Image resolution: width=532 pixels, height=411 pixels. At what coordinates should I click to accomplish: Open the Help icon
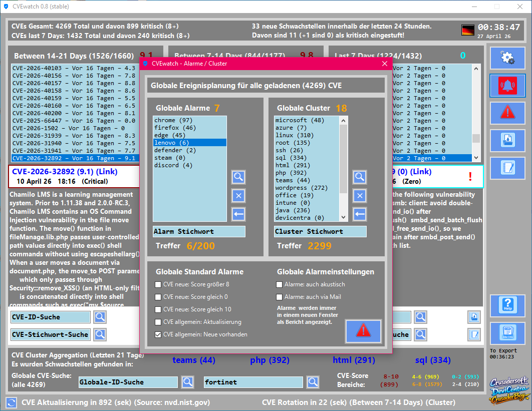click(507, 305)
